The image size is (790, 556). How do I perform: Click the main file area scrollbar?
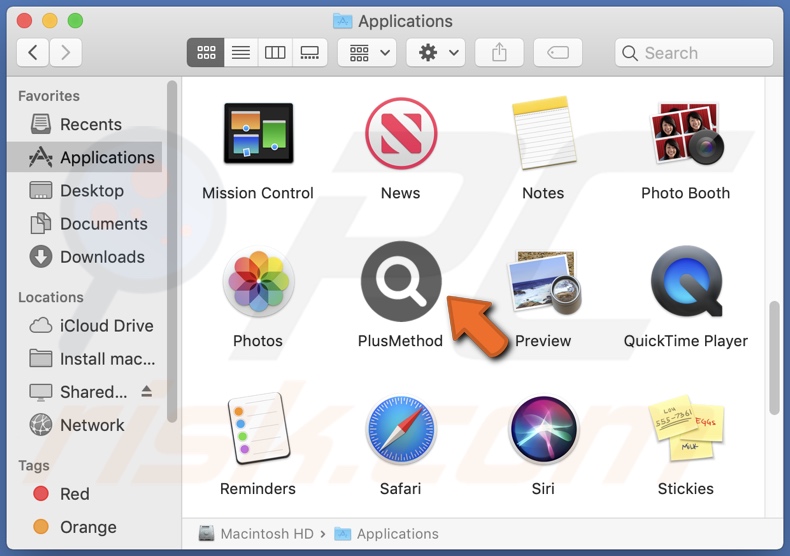[x=774, y=358]
